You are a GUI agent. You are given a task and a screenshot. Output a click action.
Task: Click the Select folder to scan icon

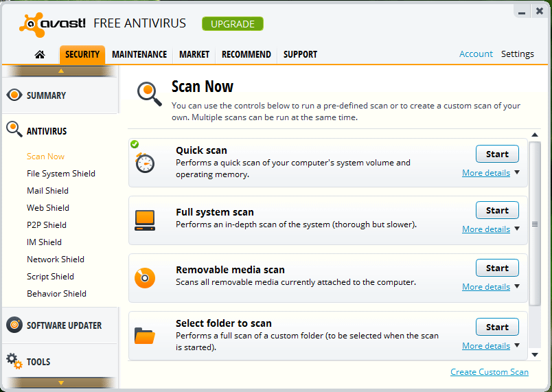click(x=145, y=335)
